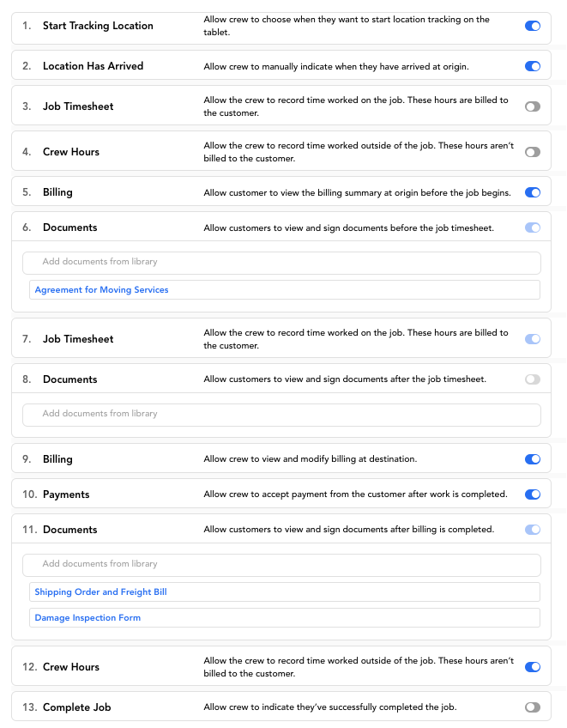567x728 pixels.
Task: Click the step 11 Add documents from library field
Action: pos(281,566)
